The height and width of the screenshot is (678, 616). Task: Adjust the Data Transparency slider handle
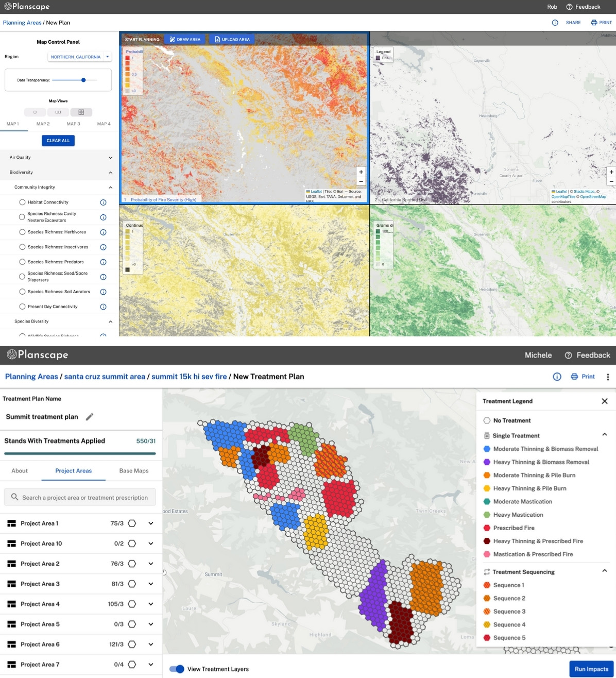(83, 80)
